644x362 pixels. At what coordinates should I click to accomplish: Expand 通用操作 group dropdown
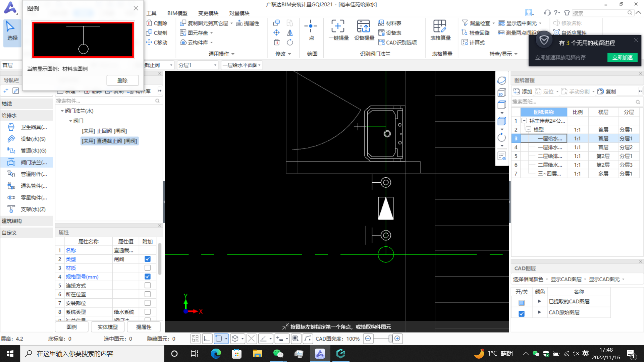[221, 54]
